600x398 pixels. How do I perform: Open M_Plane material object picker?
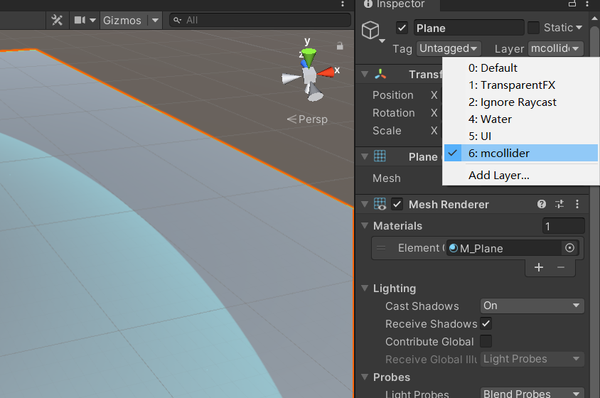(x=569, y=248)
